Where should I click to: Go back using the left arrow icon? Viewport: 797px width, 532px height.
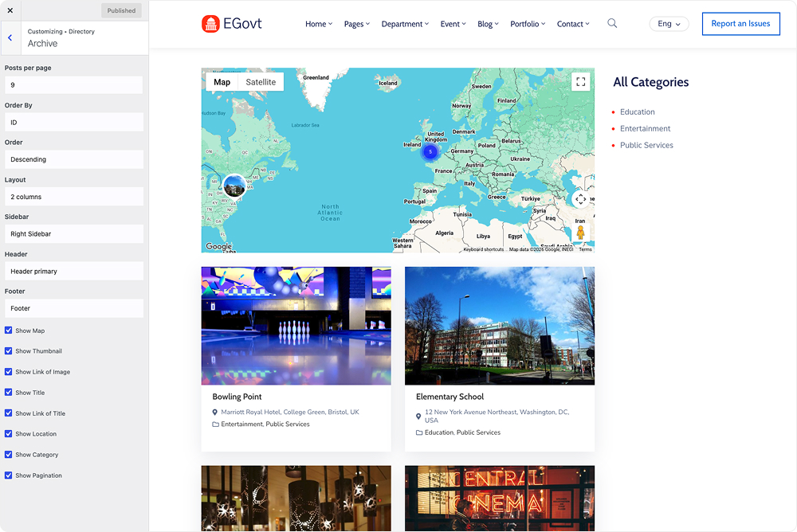(10, 37)
